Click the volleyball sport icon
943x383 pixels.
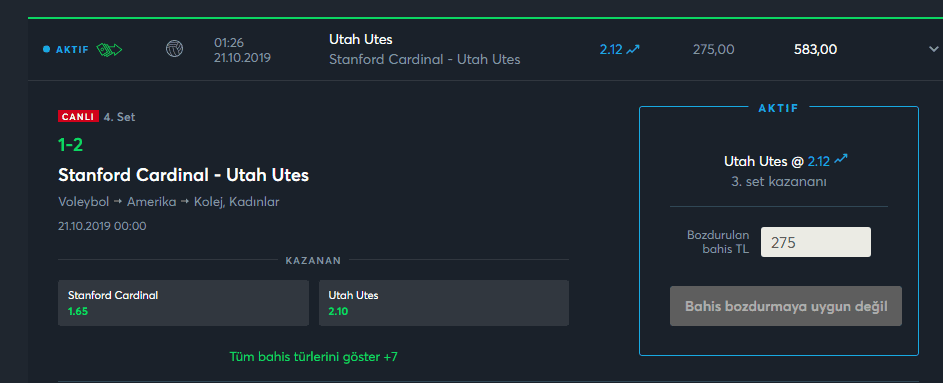[x=174, y=49]
